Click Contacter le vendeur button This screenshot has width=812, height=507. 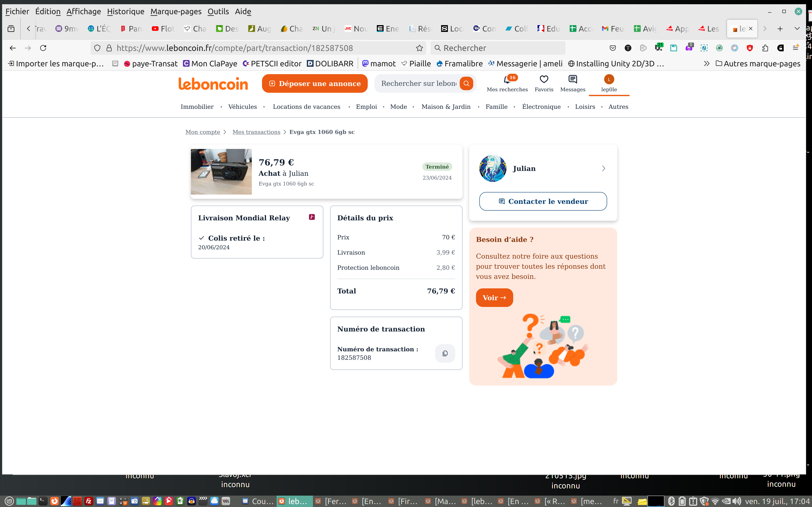543,201
